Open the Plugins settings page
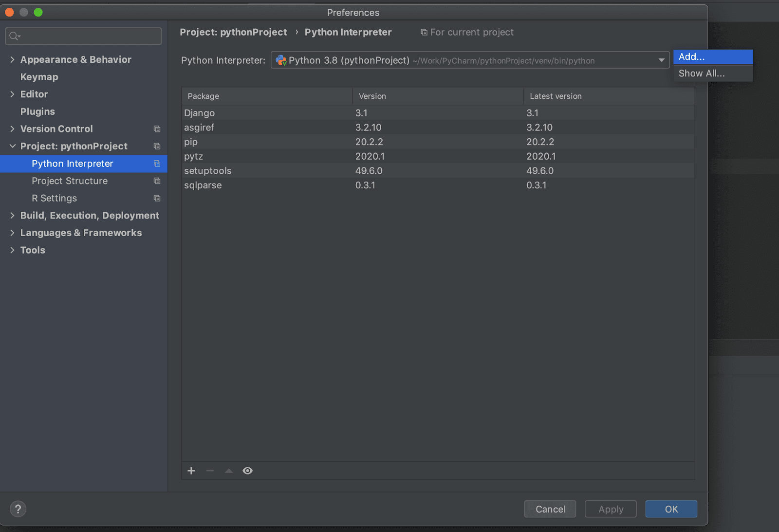 [37, 111]
